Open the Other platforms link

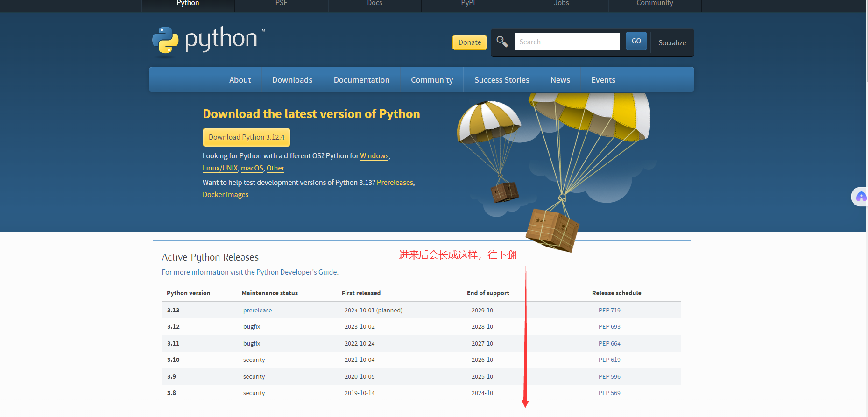tap(275, 168)
